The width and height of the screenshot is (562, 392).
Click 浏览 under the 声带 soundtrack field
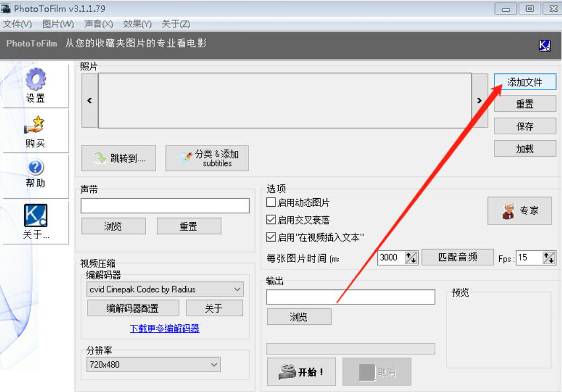[114, 226]
